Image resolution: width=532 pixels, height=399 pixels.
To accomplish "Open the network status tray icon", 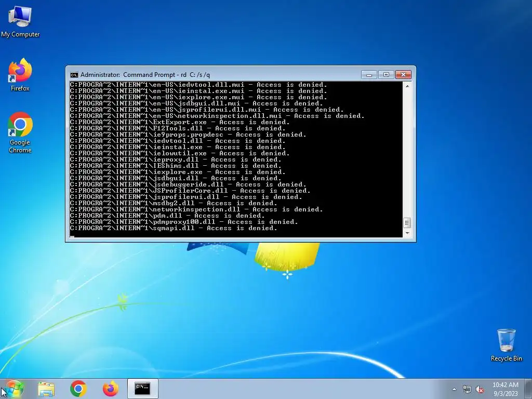I will [x=467, y=390].
